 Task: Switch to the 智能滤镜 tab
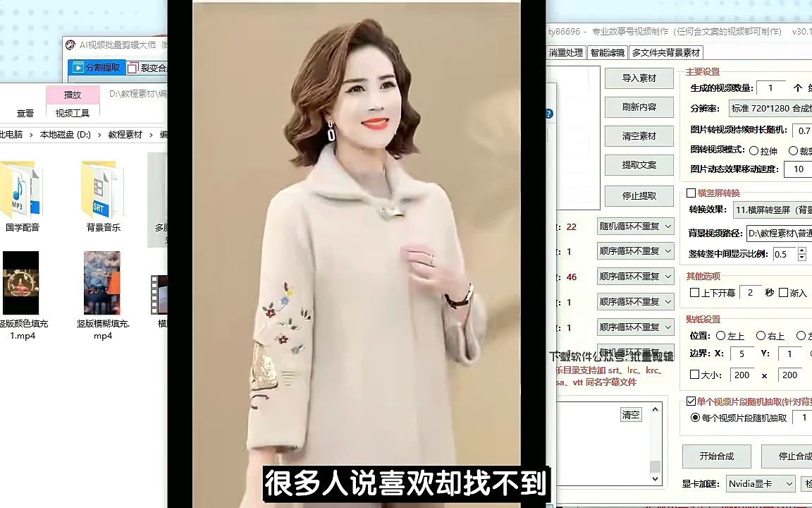[608, 52]
